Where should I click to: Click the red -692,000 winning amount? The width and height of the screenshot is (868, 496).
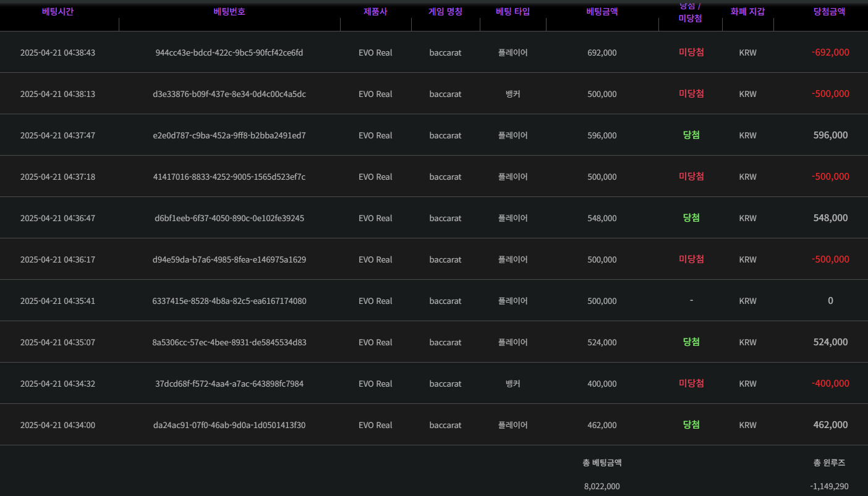[830, 53]
